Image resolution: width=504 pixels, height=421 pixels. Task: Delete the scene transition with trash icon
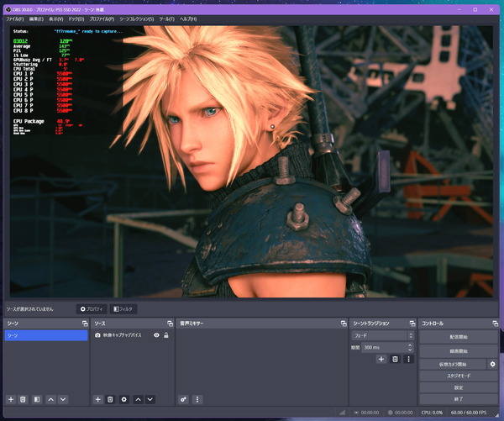tap(395, 359)
